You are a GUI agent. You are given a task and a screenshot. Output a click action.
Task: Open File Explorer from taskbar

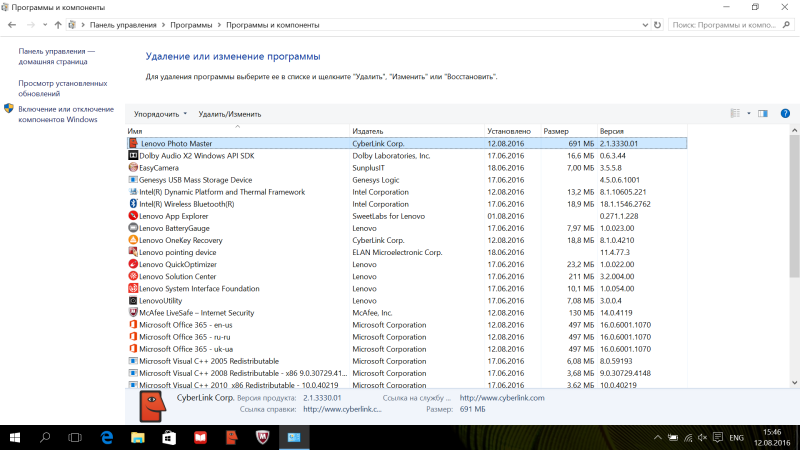[138, 437]
